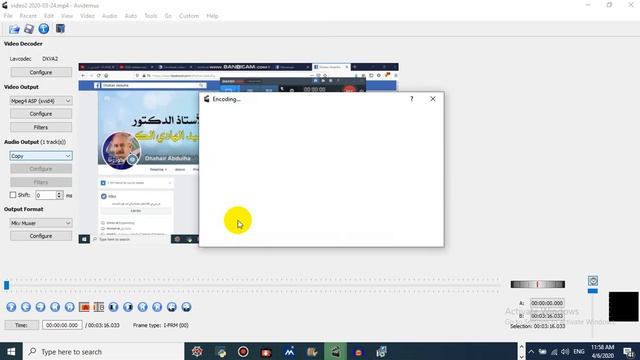Set selection start marker A
The image size is (640, 360).
pyautogui.click(x=84, y=307)
